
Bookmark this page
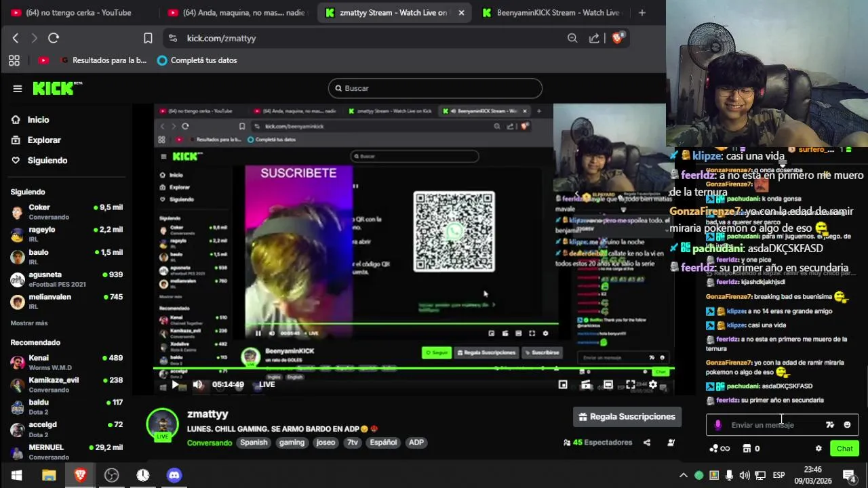pos(148,38)
